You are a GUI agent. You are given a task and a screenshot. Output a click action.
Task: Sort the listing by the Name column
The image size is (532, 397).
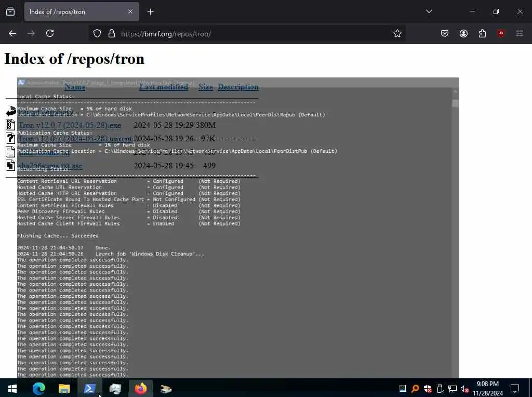point(75,87)
